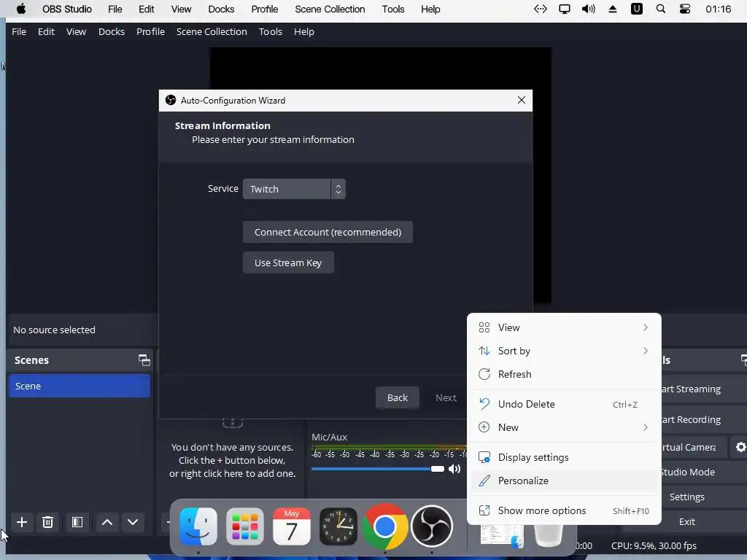This screenshot has width=747, height=560.
Task: Open the OBS window Edit menu
Action: tap(46, 31)
